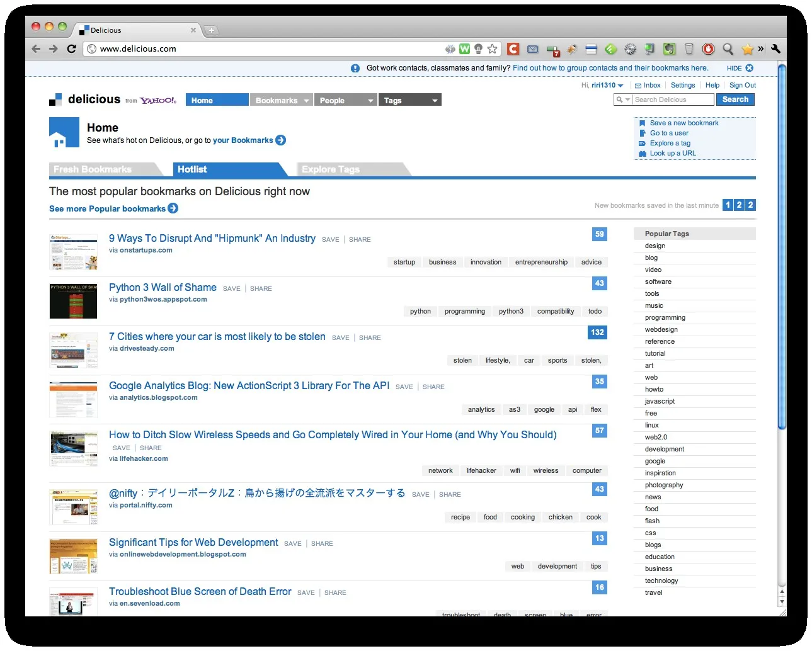Open the Tags menu dropdown arrow
Image resolution: width=812 pixels, height=651 pixels.
pyautogui.click(x=435, y=101)
